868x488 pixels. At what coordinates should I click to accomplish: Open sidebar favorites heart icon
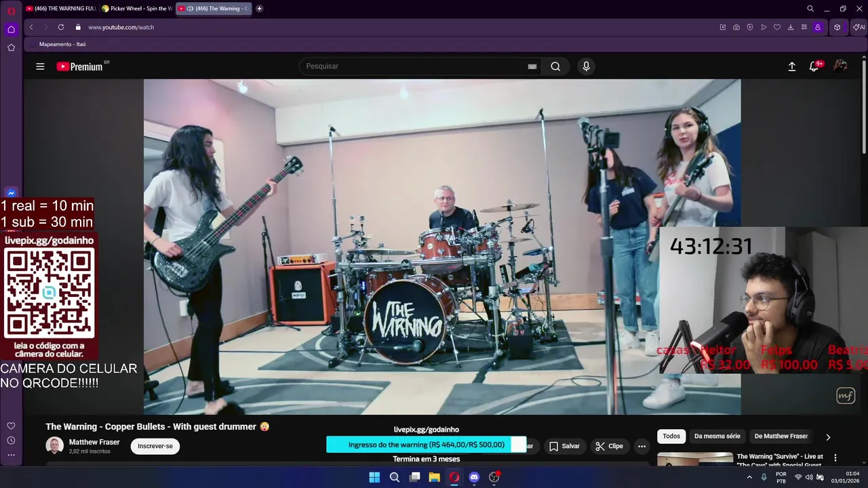point(11,426)
